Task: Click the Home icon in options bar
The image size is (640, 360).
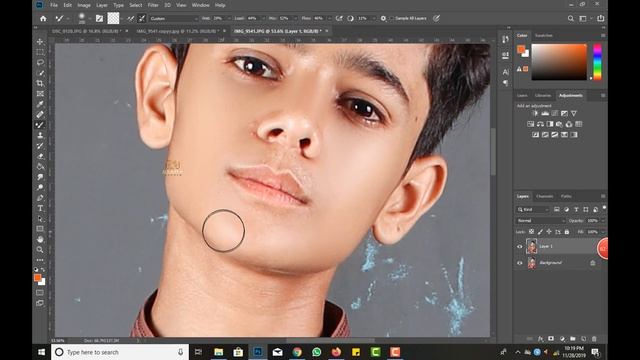Action: 43,18
